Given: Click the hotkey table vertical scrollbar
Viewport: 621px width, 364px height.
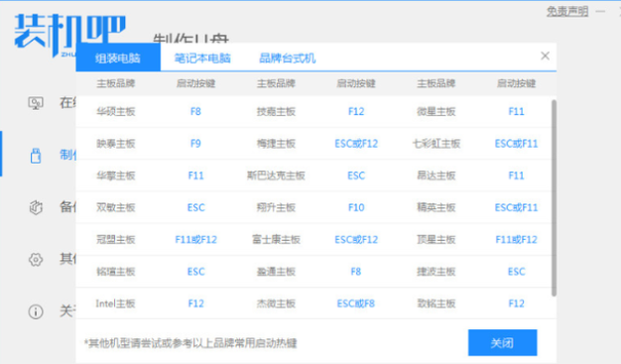Looking at the screenshot, I should 554,198.
